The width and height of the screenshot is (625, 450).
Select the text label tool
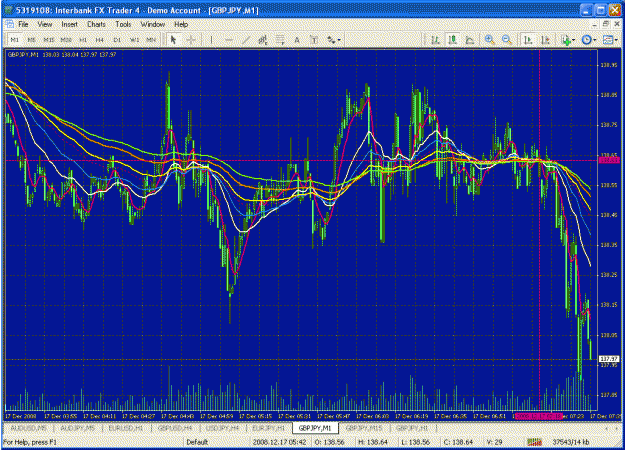point(314,39)
